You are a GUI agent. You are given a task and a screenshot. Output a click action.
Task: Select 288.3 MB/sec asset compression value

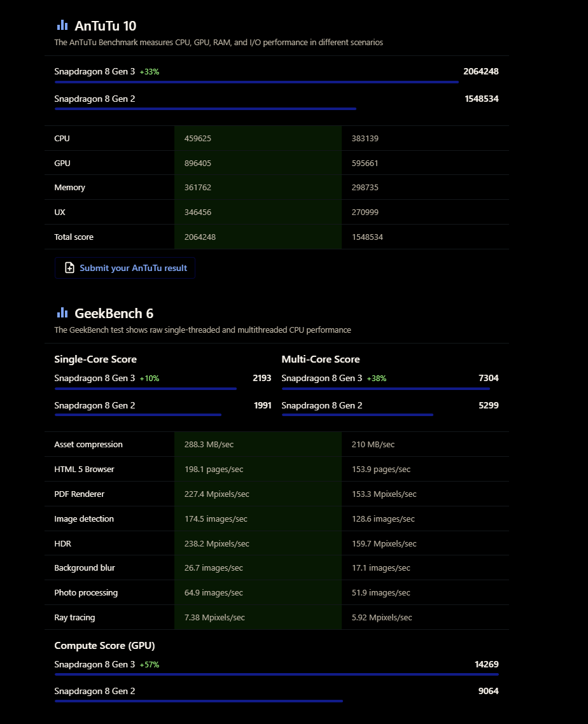click(209, 444)
